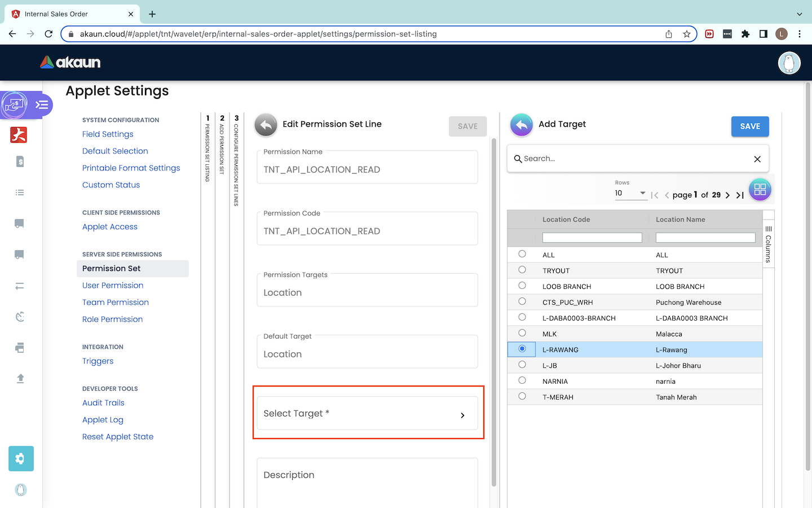Select the TRYOUT location radio button
Screen dimensions: 812x508
pyautogui.click(x=522, y=270)
